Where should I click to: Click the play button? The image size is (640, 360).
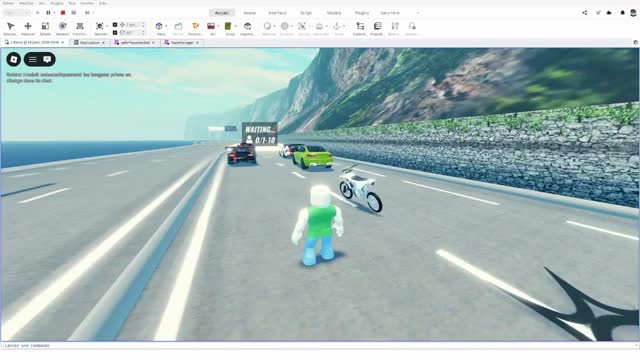38,13
